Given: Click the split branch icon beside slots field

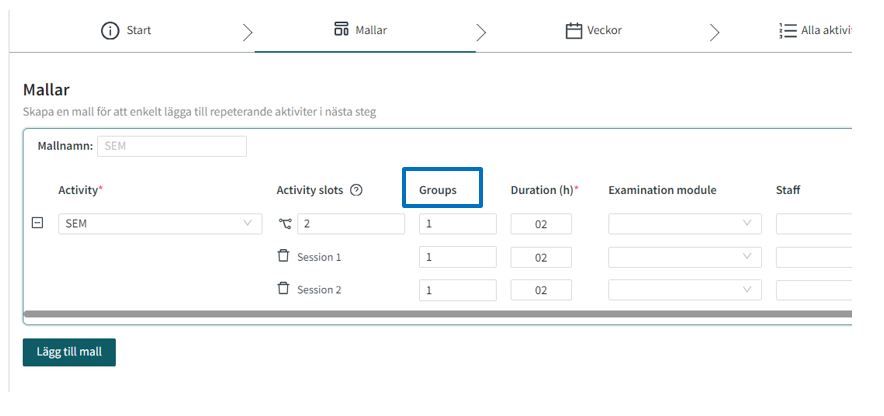Looking at the screenshot, I should (x=284, y=224).
